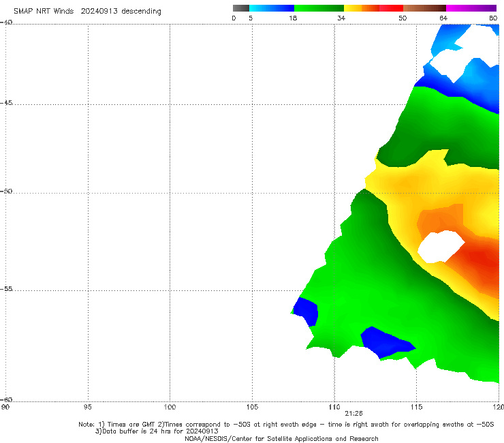Click the longitude label '115'

click(417, 408)
